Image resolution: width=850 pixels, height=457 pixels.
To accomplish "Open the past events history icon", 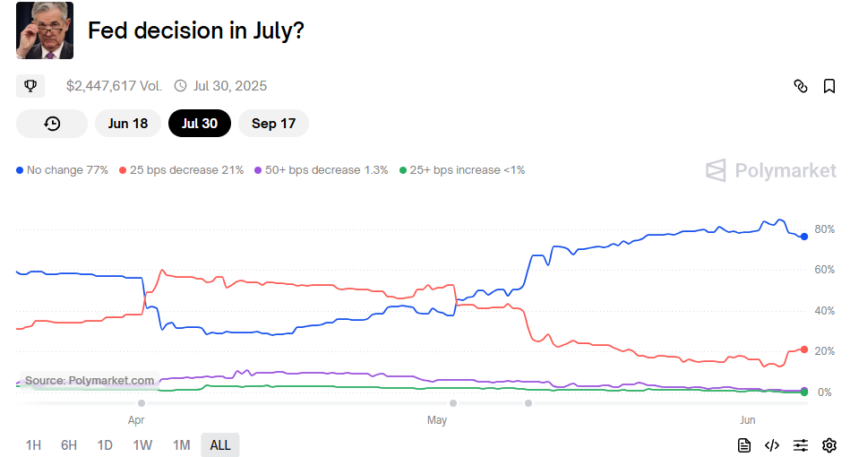I will 52,124.
